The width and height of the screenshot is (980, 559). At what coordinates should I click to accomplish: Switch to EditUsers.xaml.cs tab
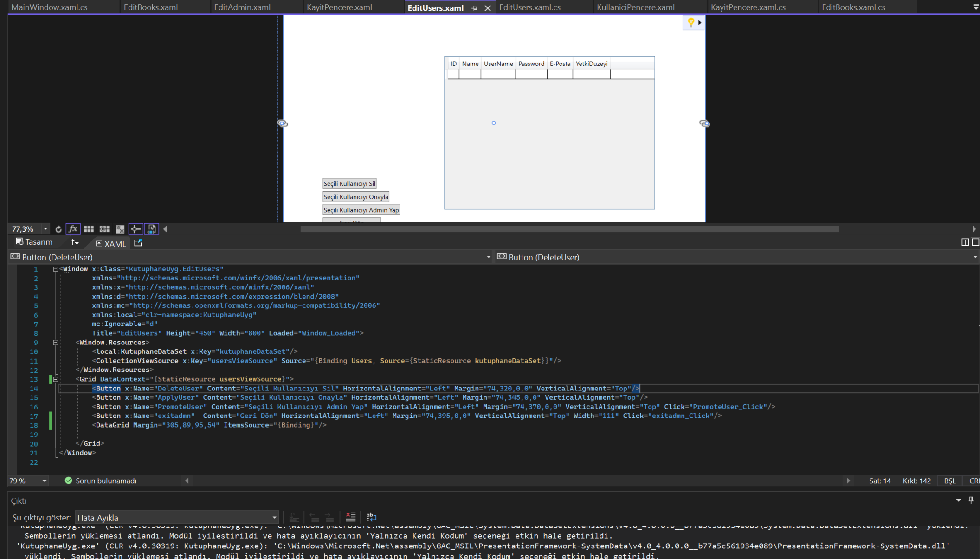tap(529, 7)
